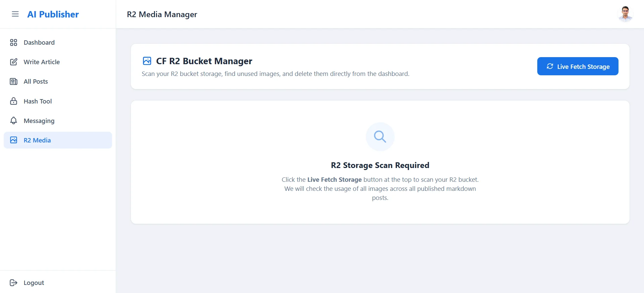This screenshot has width=644, height=293.
Task: Toggle the hamburger sidebar menu icon
Action: point(15,14)
